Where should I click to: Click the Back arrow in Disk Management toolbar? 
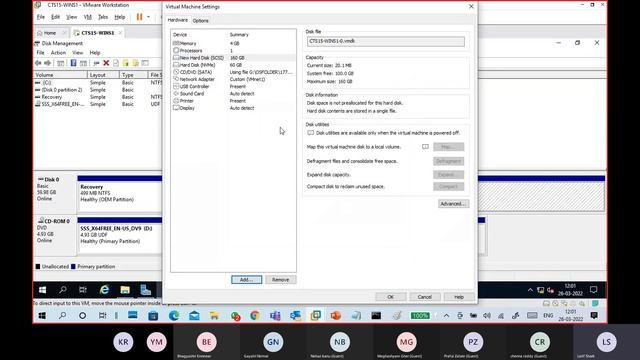38,63
